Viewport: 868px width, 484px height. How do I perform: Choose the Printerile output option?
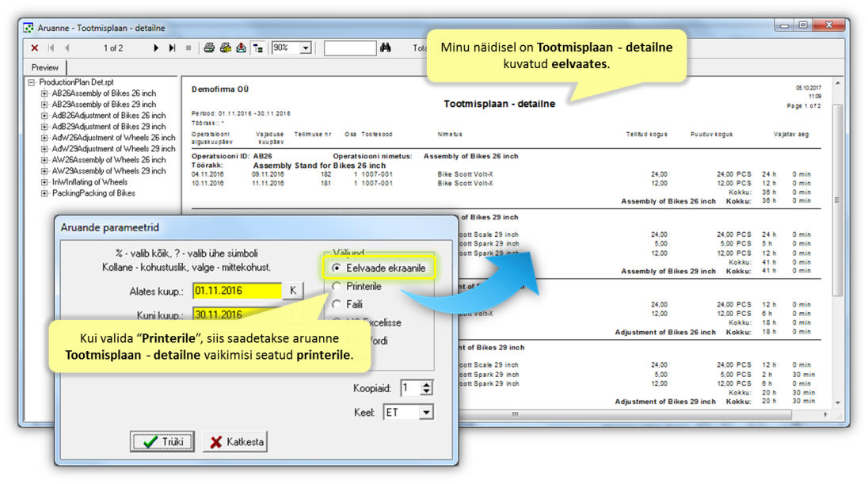[337, 286]
